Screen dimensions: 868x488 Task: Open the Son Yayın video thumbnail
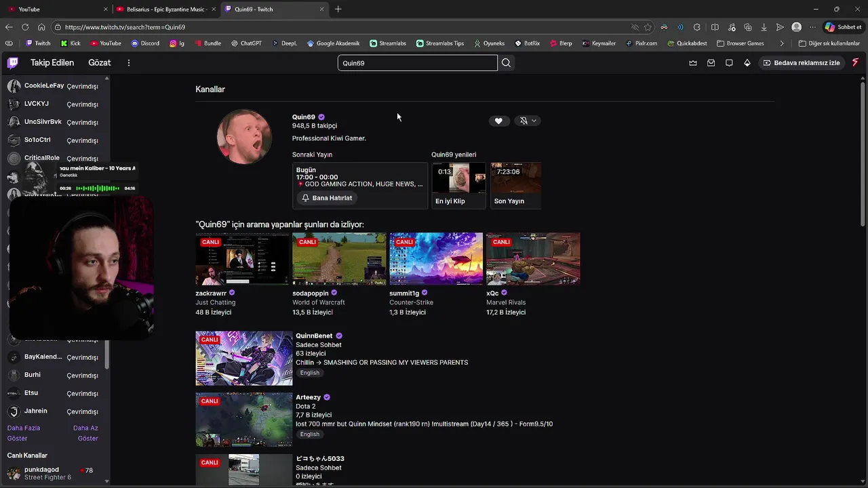coord(516,178)
